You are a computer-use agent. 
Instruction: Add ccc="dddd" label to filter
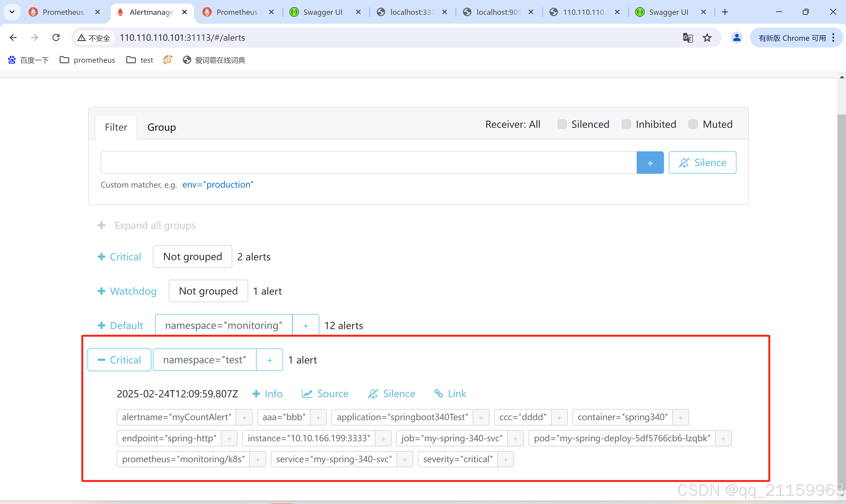560,417
